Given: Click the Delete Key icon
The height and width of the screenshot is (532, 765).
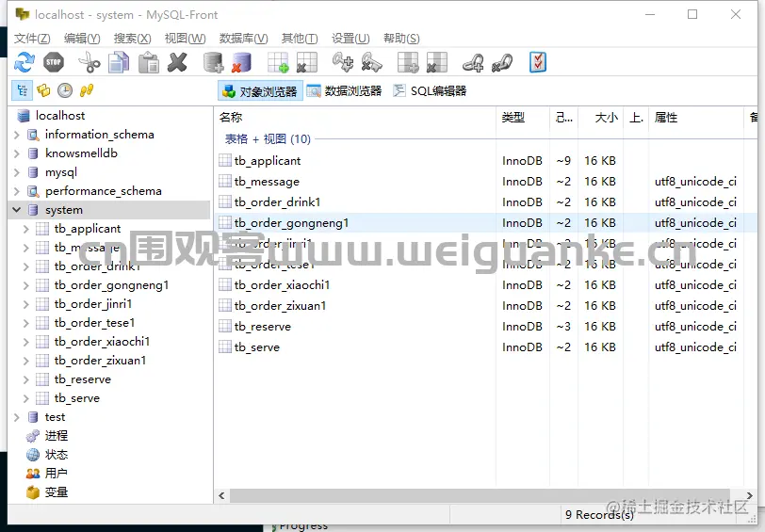Looking at the screenshot, I should point(372,62).
